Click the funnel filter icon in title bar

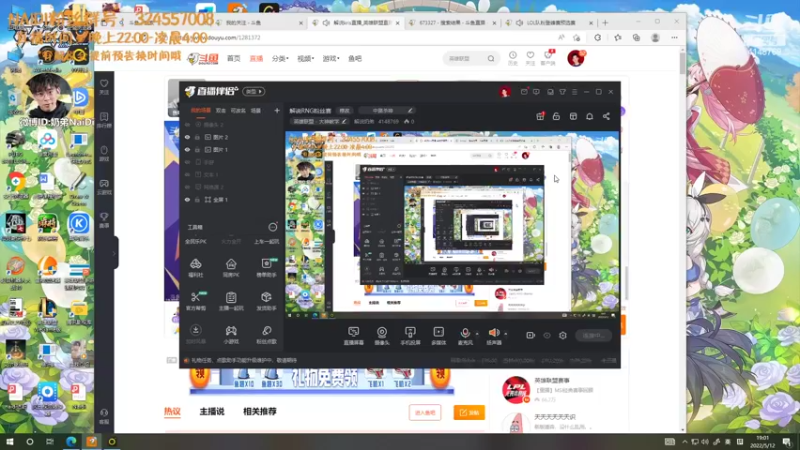point(562,92)
